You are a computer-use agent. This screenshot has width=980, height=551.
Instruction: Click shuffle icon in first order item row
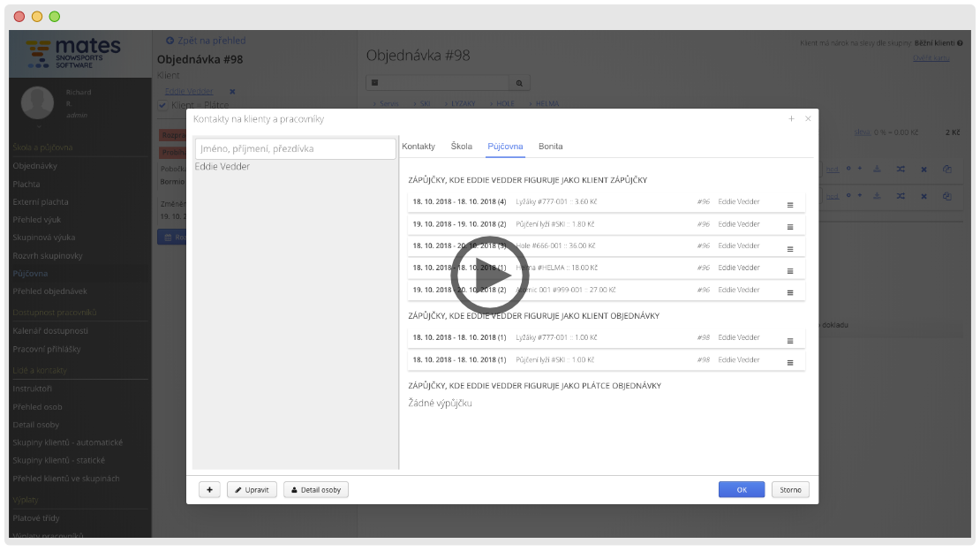[x=901, y=169]
